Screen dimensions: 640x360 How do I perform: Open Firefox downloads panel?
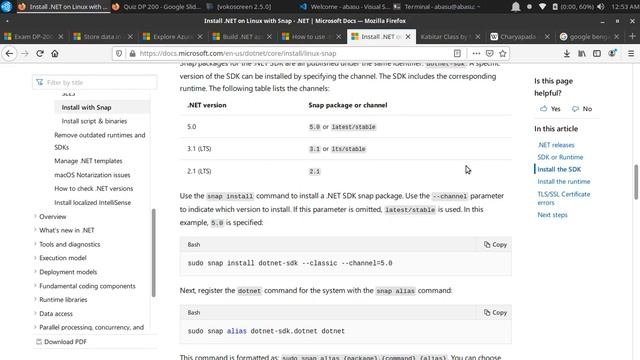[567, 53]
